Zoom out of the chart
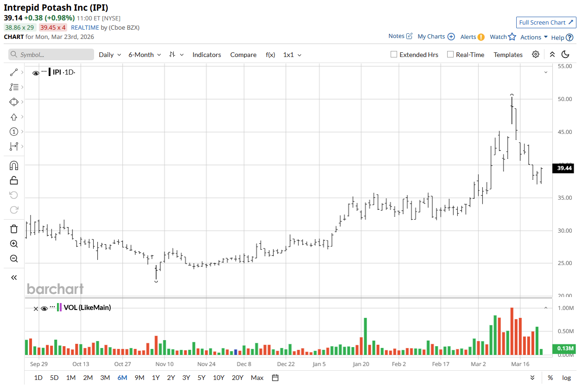Image resolution: width=582 pixels, height=392 pixels. [14, 259]
